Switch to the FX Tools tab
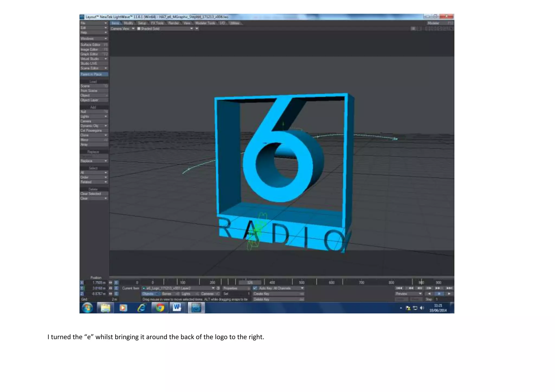The height and width of the screenshot is (392, 555). pos(157,23)
